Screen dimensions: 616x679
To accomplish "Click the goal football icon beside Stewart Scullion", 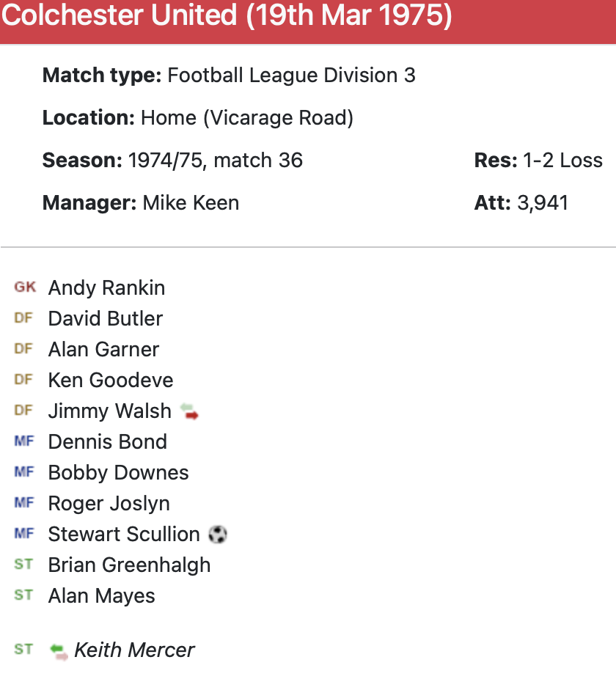I will (x=218, y=535).
